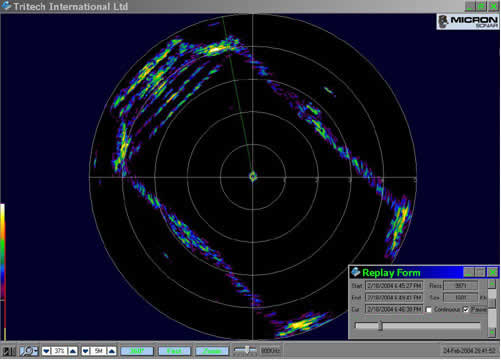Click the Tritech International title bar icon
Image resolution: width=501 pixels, height=360 pixels.
[x=6, y=6]
